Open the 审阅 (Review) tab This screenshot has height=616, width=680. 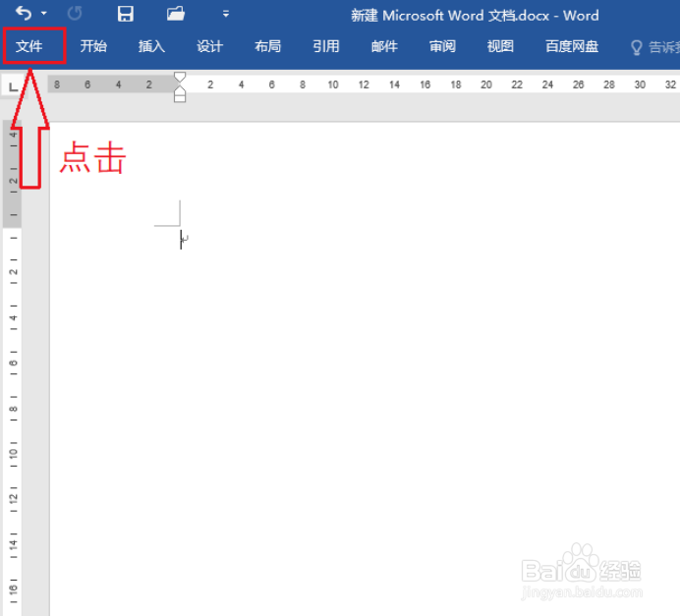tap(442, 46)
